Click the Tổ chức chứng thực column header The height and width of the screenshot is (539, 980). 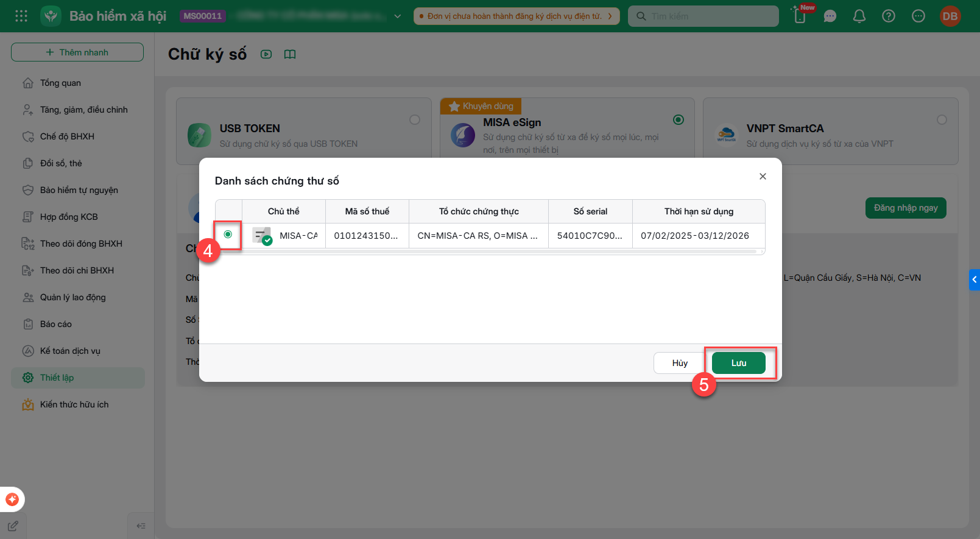pos(479,211)
